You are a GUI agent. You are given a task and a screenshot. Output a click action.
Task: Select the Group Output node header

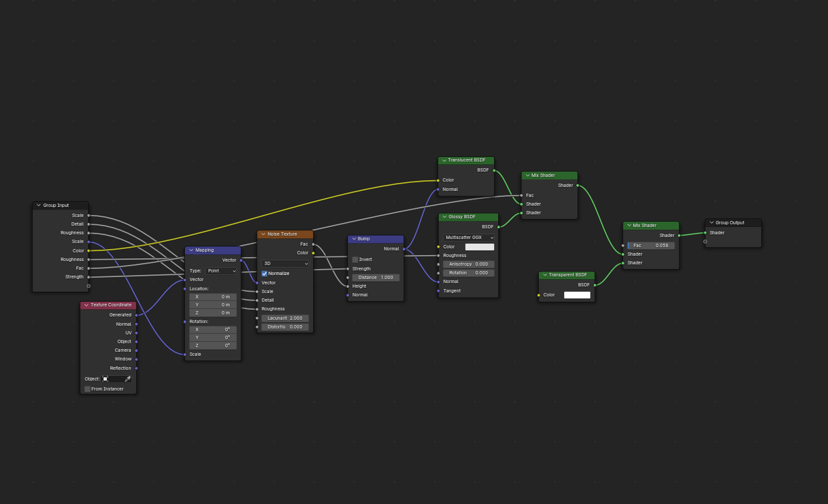[733, 223]
